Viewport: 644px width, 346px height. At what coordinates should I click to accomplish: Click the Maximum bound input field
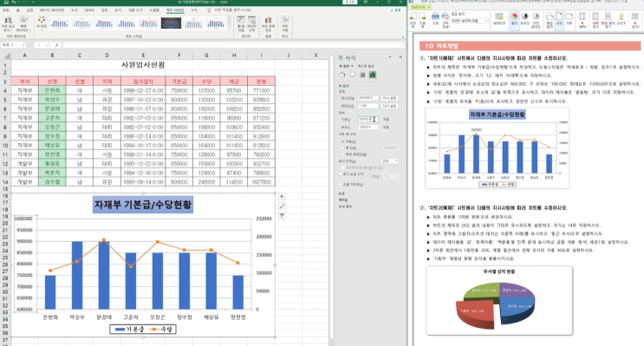click(x=368, y=106)
